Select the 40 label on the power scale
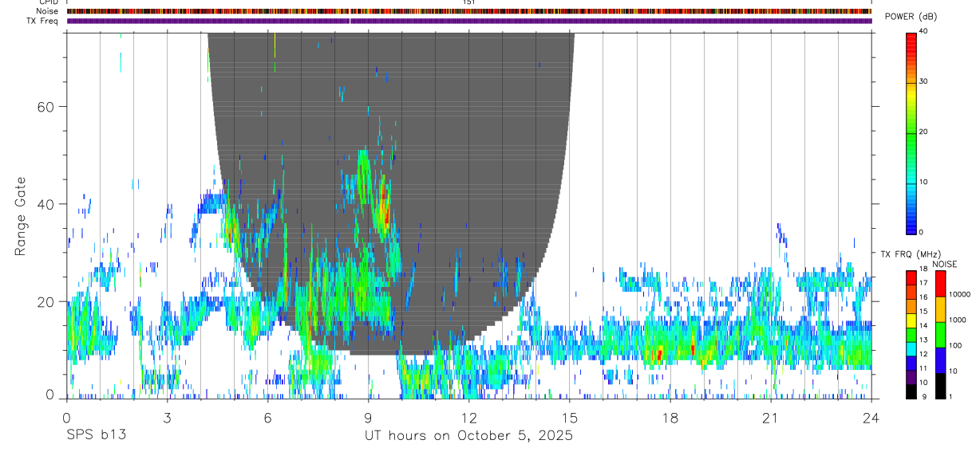 tap(923, 31)
